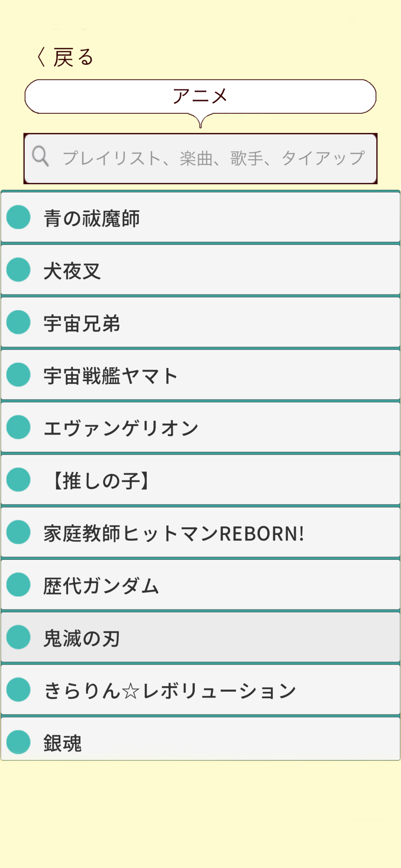Choose 家庭教師ヒットマンREBORN! from the list
The width and height of the screenshot is (401, 868).
tap(200, 533)
